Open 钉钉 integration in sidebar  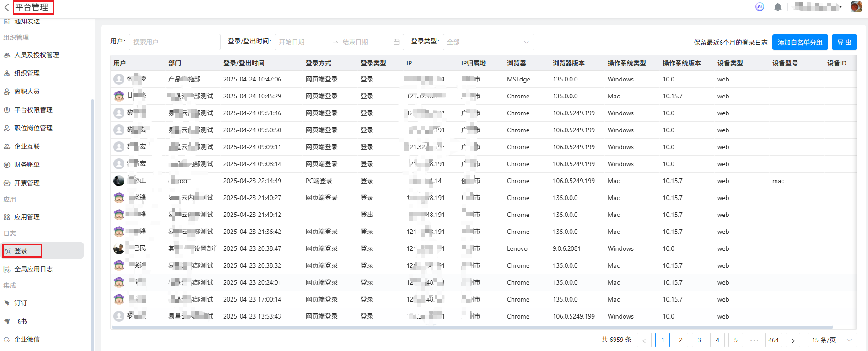click(x=21, y=303)
